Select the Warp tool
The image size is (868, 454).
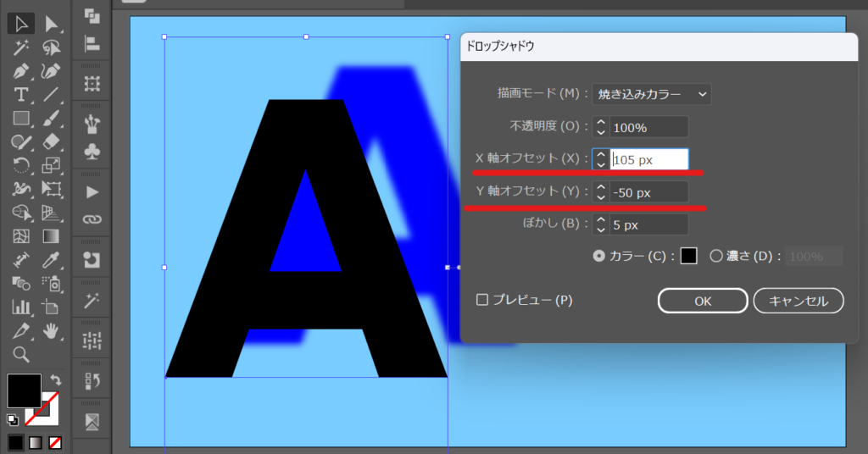point(21,189)
